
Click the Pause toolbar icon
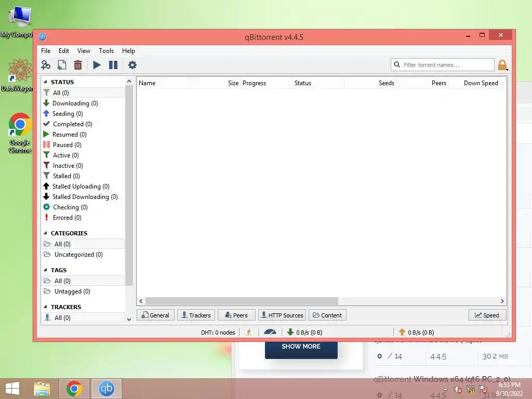(x=113, y=65)
